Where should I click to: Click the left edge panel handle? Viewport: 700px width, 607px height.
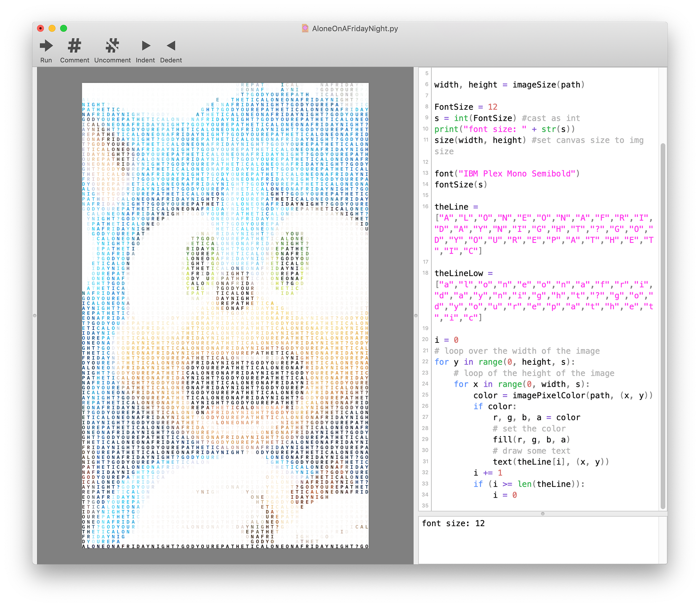click(35, 316)
